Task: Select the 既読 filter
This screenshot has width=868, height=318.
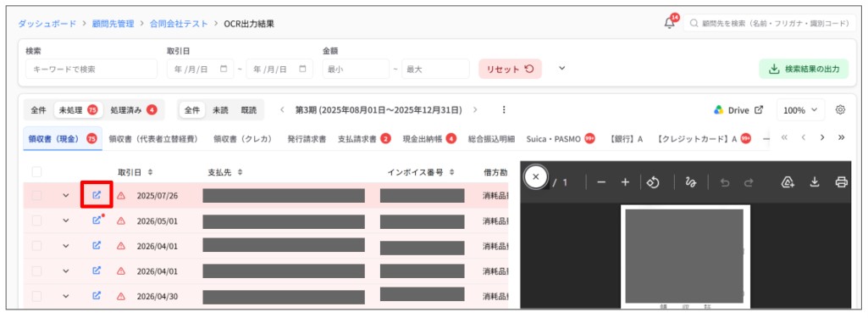Action: click(249, 109)
